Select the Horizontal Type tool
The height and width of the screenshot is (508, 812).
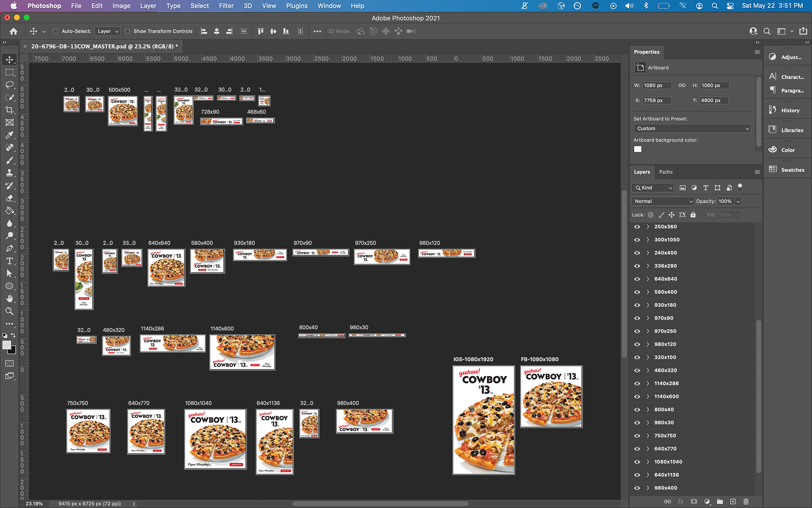coord(9,261)
